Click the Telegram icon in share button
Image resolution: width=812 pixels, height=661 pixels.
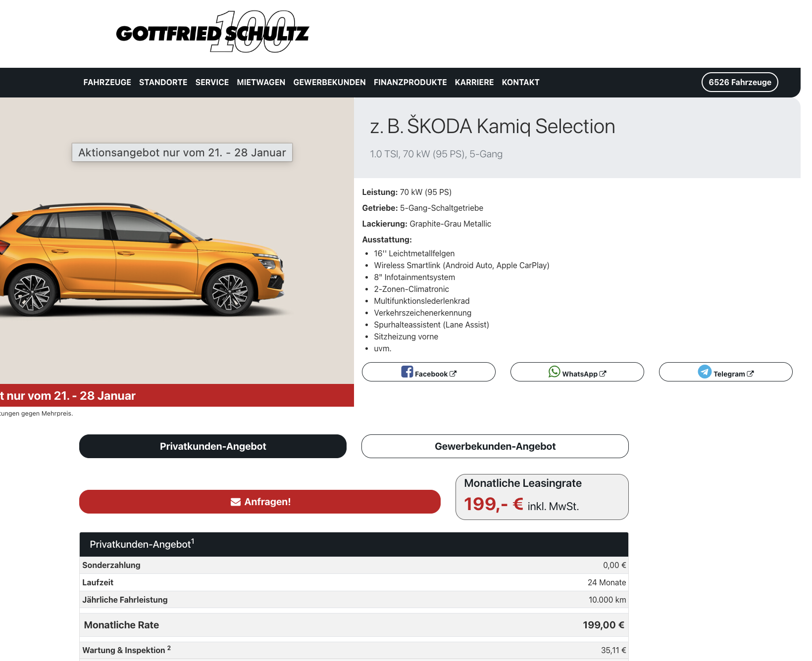[x=705, y=372]
